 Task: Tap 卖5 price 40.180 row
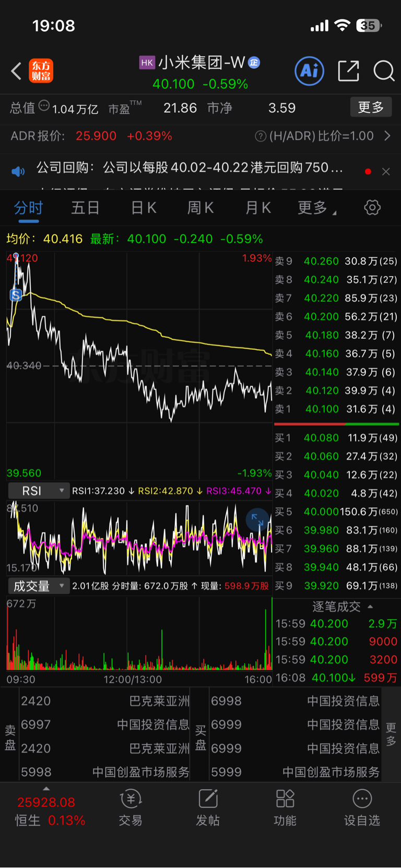(336, 335)
